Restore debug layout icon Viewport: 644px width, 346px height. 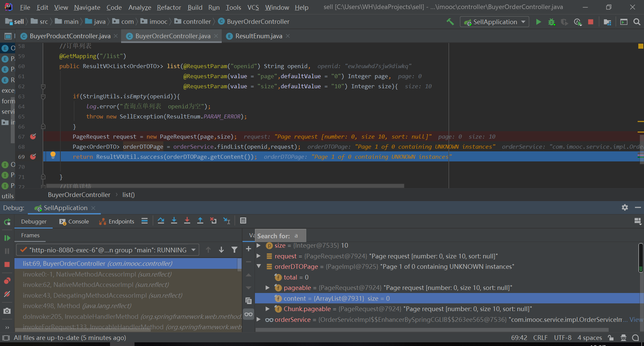(x=638, y=221)
